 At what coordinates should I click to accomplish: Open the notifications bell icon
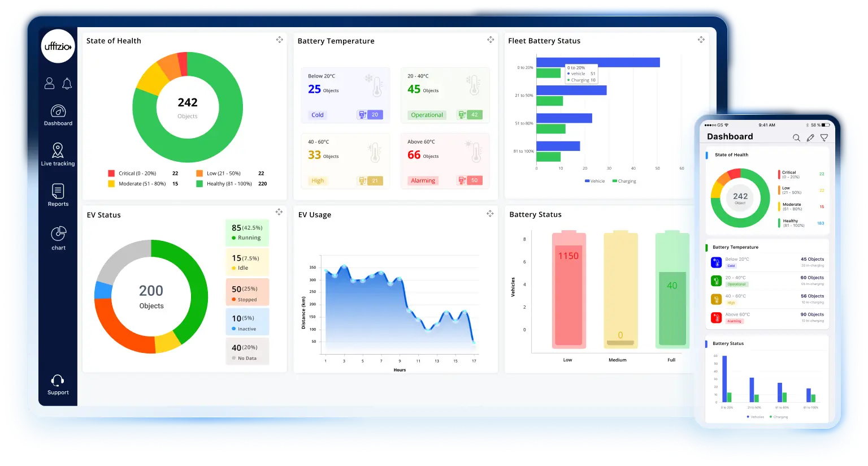[x=67, y=84]
